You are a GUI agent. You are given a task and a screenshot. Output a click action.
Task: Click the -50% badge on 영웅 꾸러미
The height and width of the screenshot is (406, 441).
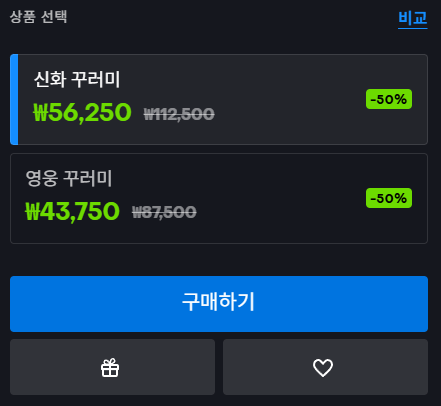pyautogui.click(x=389, y=198)
